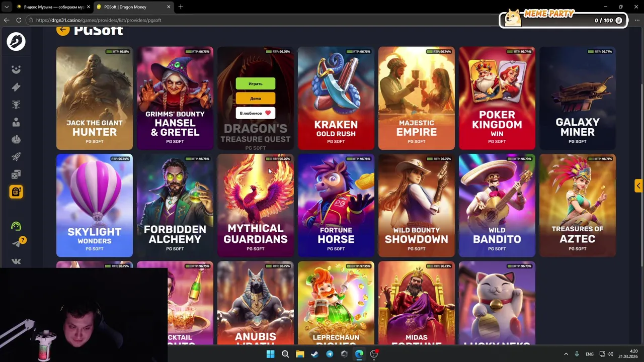Screen dimensions: 644x362
Task: Close the PGSoft Dragon Money tab
Action: 169,7
